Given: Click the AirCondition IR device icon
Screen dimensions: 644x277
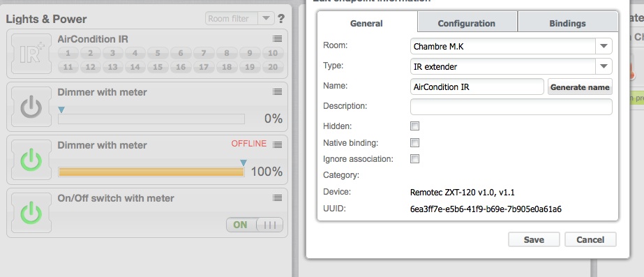Looking at the screenshot, I should pyautogui.click(x=31, y=54).
